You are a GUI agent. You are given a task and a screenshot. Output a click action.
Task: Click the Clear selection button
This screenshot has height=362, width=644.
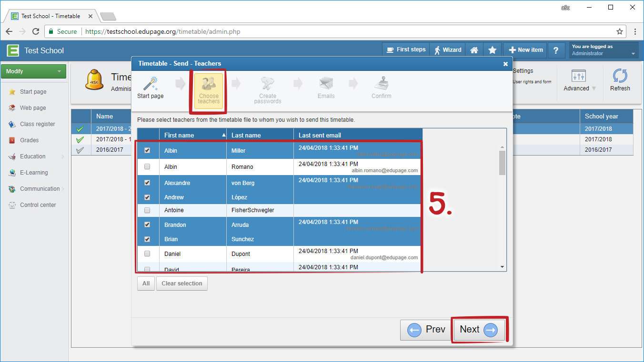[181, 284]
